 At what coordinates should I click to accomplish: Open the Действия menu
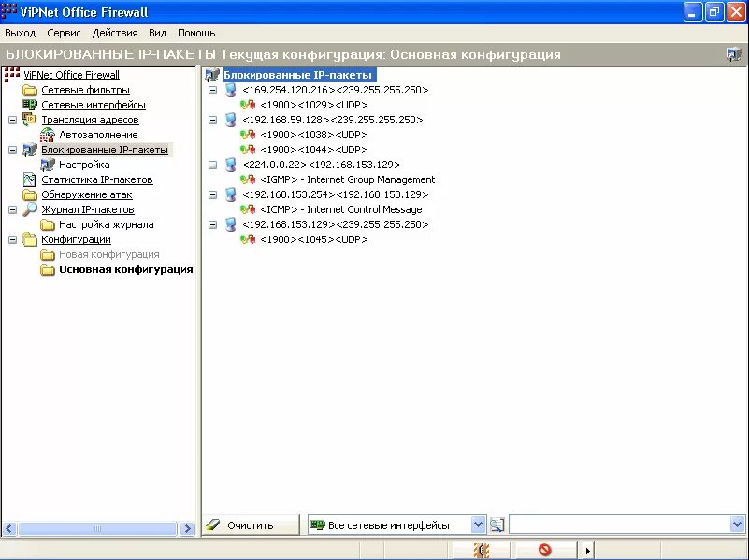[115, 33]
